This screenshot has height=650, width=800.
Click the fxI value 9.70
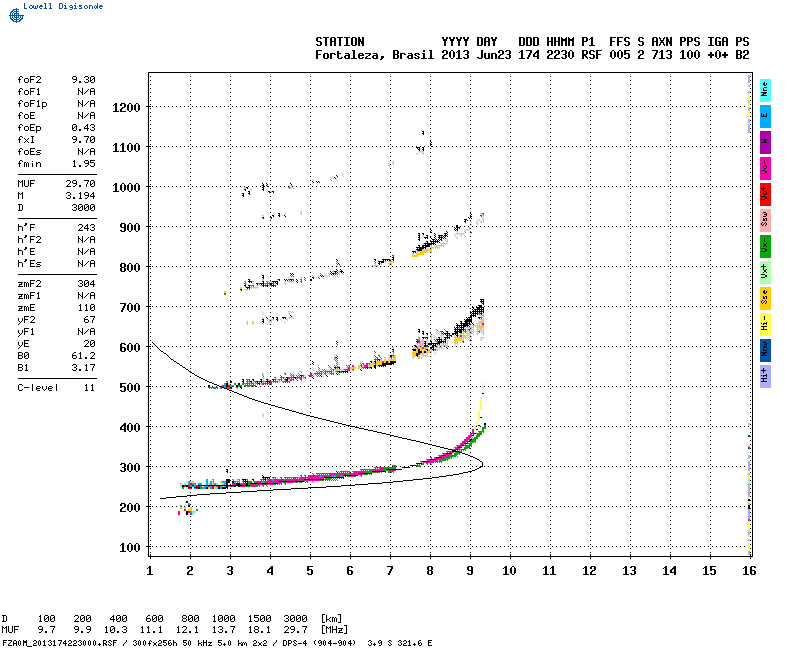point(83,140)
